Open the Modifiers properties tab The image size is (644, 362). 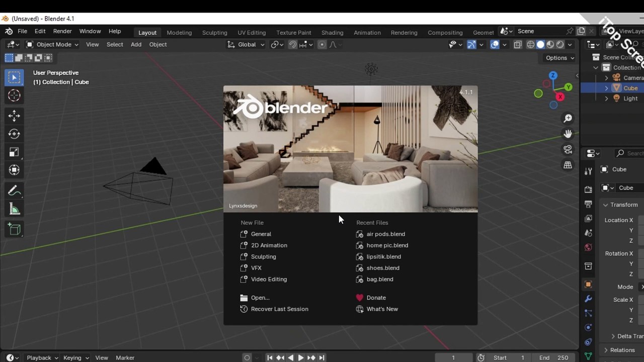[588, 299]
